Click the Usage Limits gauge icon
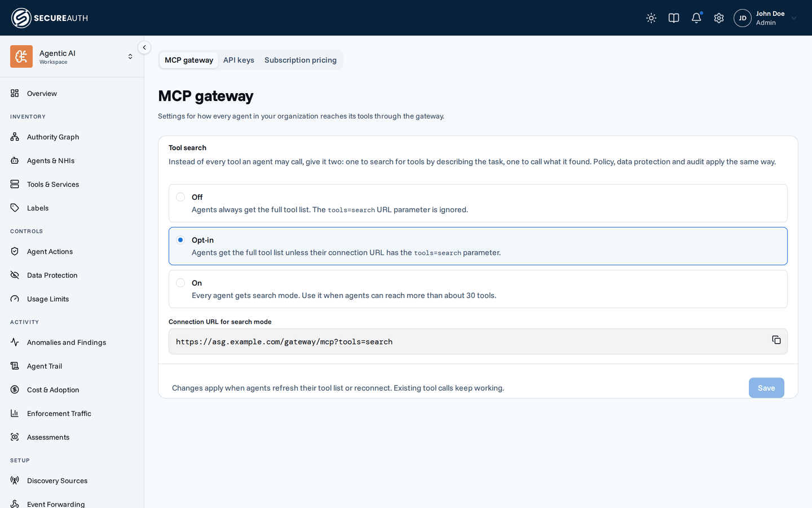This screenshot has width=812, height=508. [15, 299]
